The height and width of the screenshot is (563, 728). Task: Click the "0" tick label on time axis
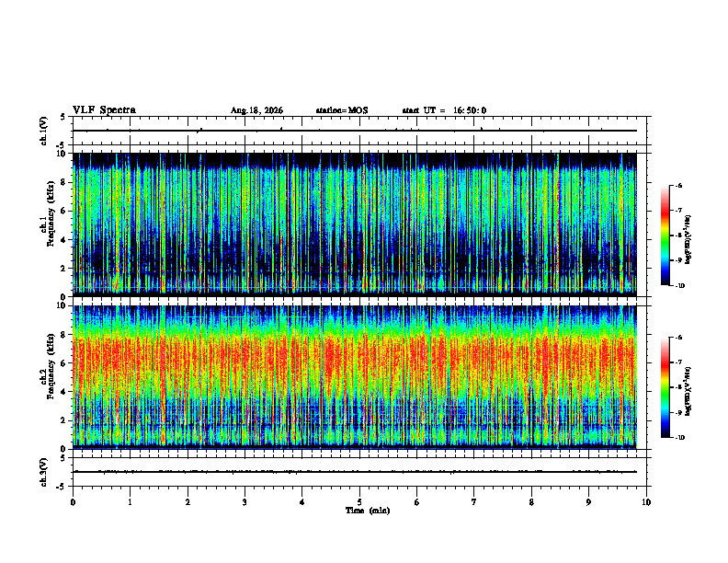73,502
